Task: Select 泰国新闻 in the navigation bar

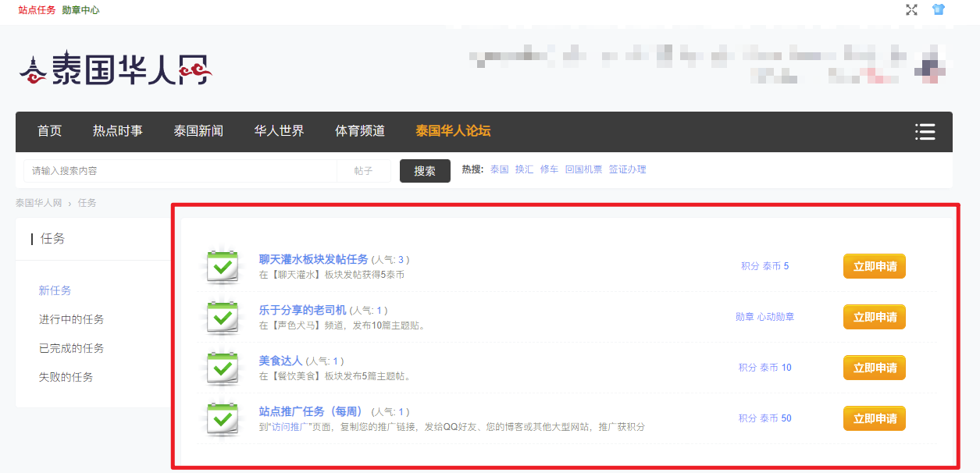Action: [198, 131]
